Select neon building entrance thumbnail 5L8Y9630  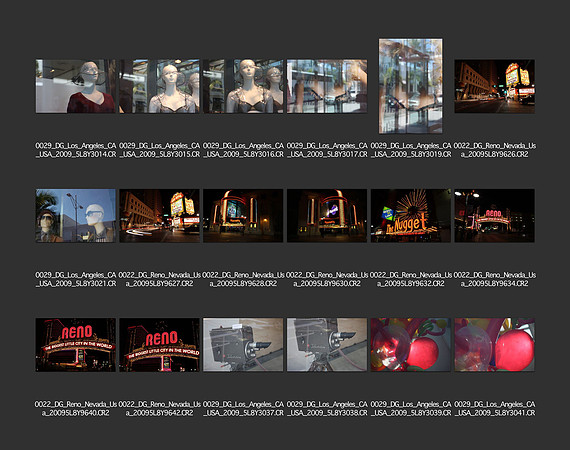pos(327,216)
